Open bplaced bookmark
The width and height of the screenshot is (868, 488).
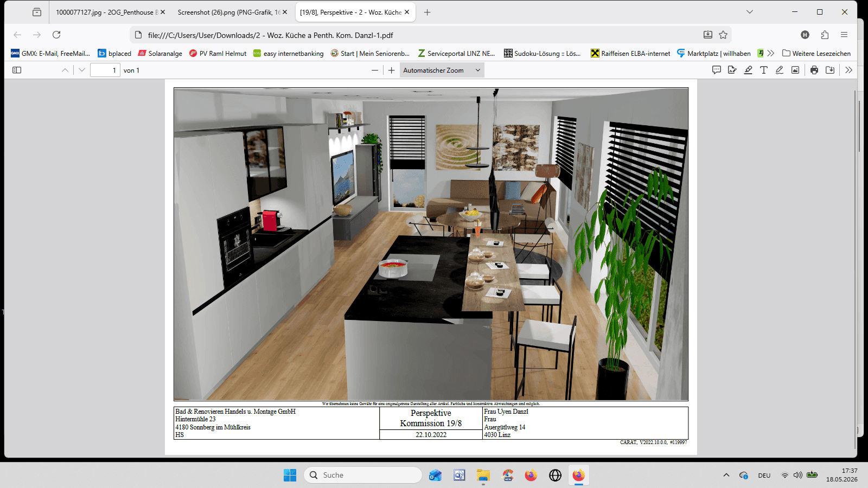click(114, 53)
